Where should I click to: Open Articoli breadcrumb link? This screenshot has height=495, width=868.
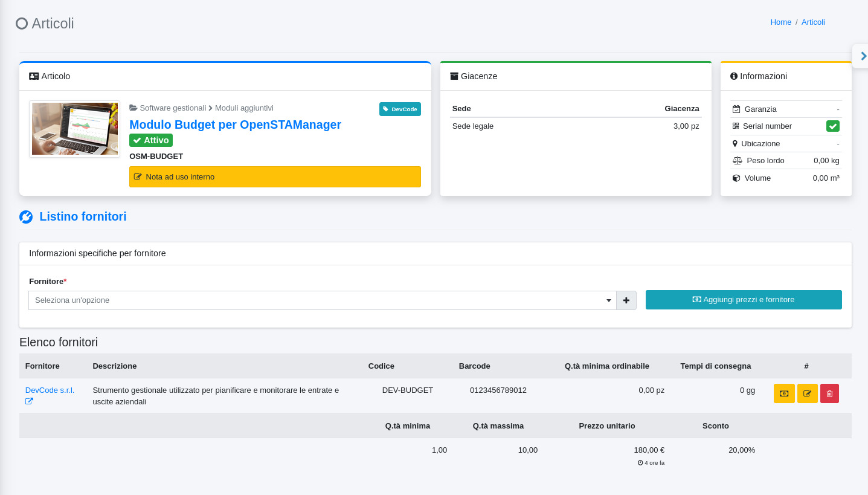813,22
